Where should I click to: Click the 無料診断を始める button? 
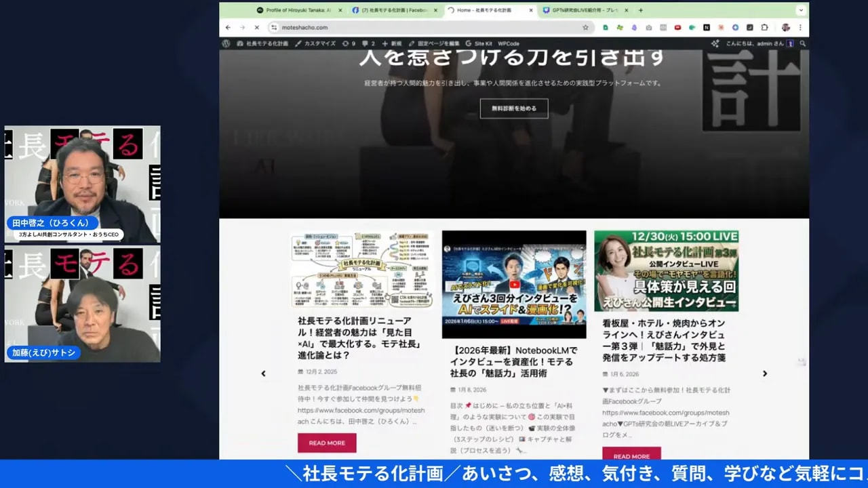point(514,108)
